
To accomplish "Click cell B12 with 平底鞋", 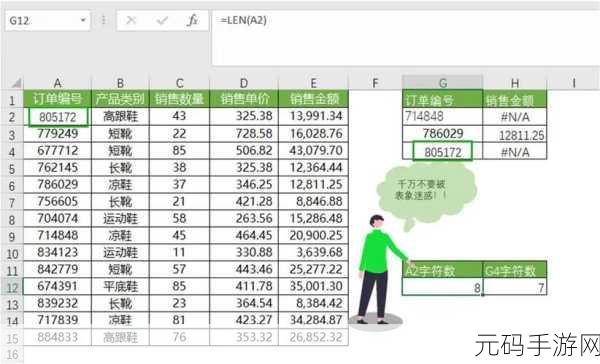I will pos(120,286).
